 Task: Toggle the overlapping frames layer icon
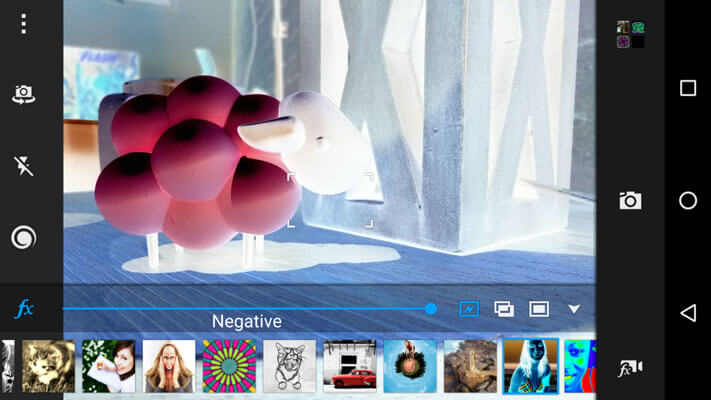[504, 309]
